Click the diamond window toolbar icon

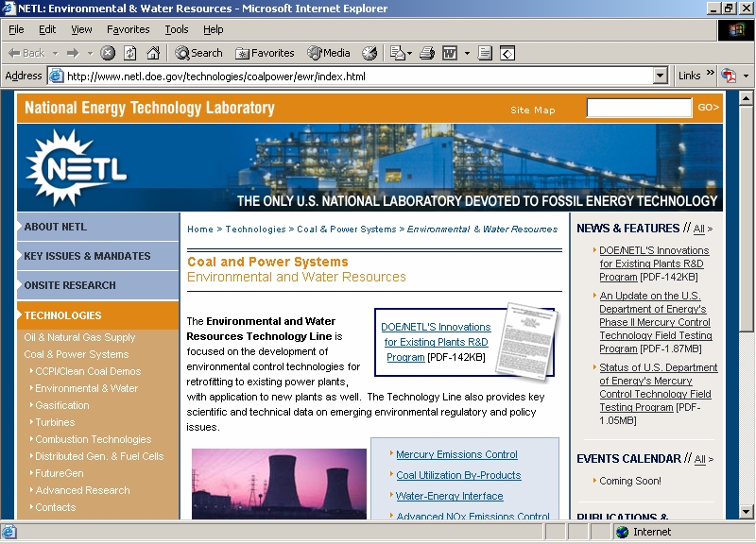coord(507,53)
